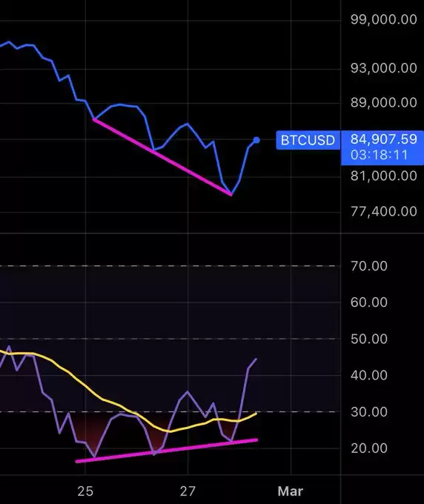Select the Mar label on the time axis
Viewport: 424px width, 504px height.
(x=291, y=491)
